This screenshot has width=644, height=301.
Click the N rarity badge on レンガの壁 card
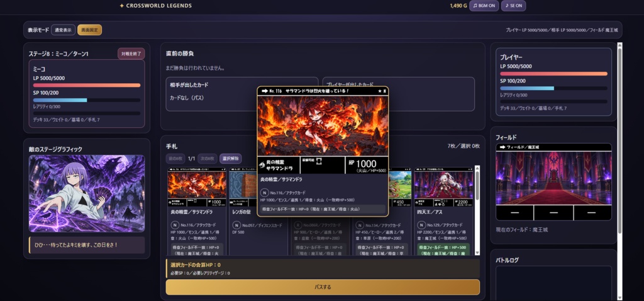pyautogui.click(x=236, y=225)
